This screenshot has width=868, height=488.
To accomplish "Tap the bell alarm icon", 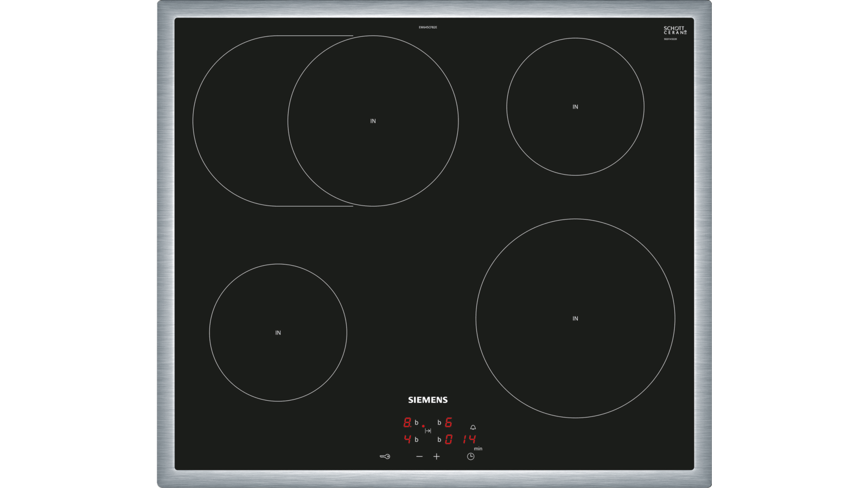I will point(473,427).
